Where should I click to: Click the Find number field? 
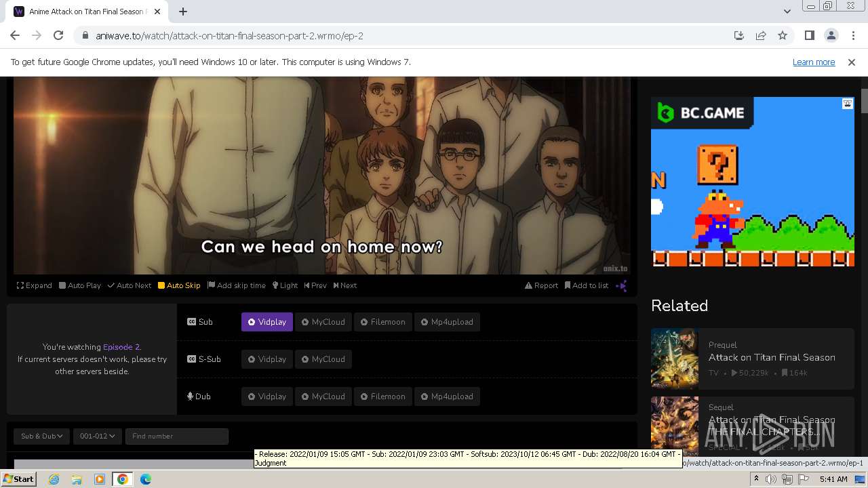[177, 436]
